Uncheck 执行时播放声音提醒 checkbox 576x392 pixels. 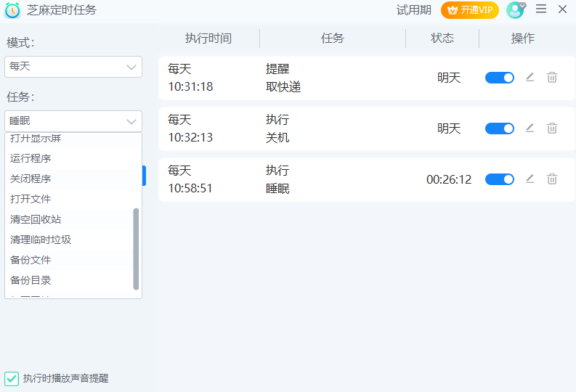tap(12, 378)
